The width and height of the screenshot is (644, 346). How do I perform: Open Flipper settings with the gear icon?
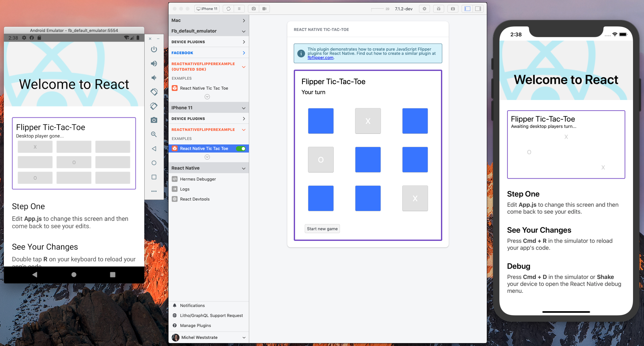424,9
